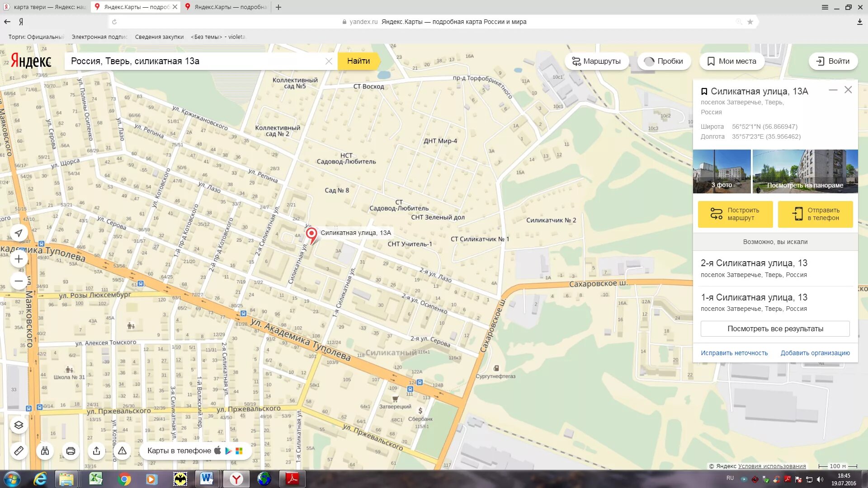Click Карты в телефоне banner
Screen dimensions: 868x488
pos(195,451)
